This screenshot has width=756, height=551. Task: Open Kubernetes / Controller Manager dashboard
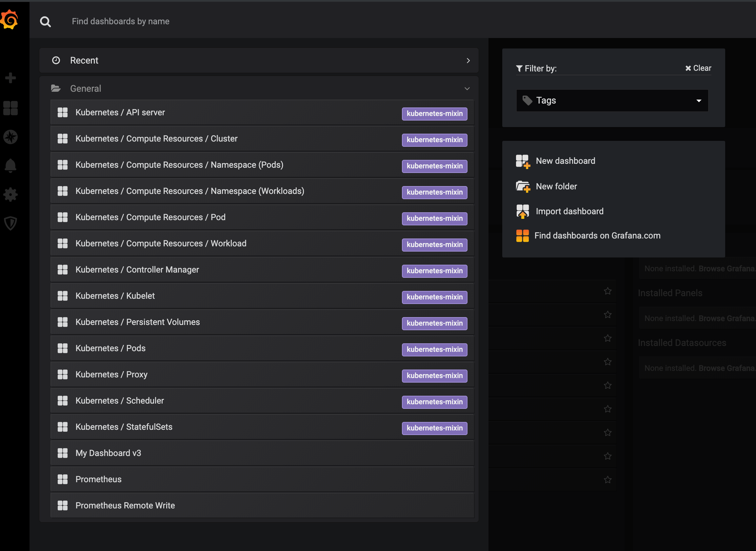pyautogui.click(x=262, y=270)
